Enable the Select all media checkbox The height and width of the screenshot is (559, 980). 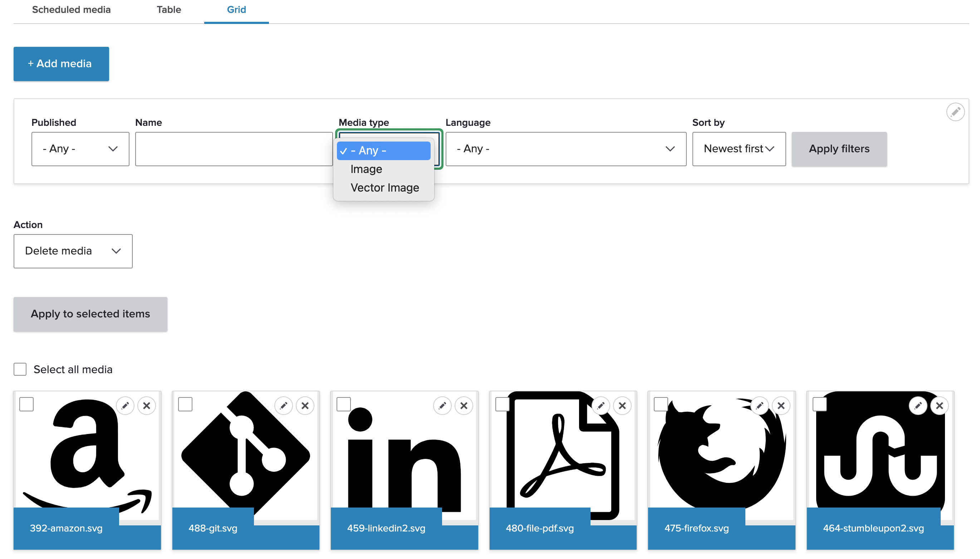point(20,369)
